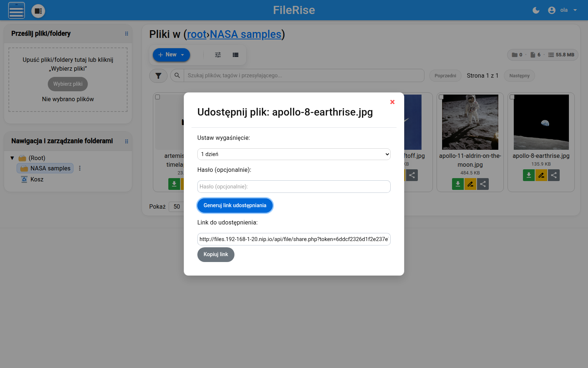Select the (Root) folder in tree

[x=37, y=158]
